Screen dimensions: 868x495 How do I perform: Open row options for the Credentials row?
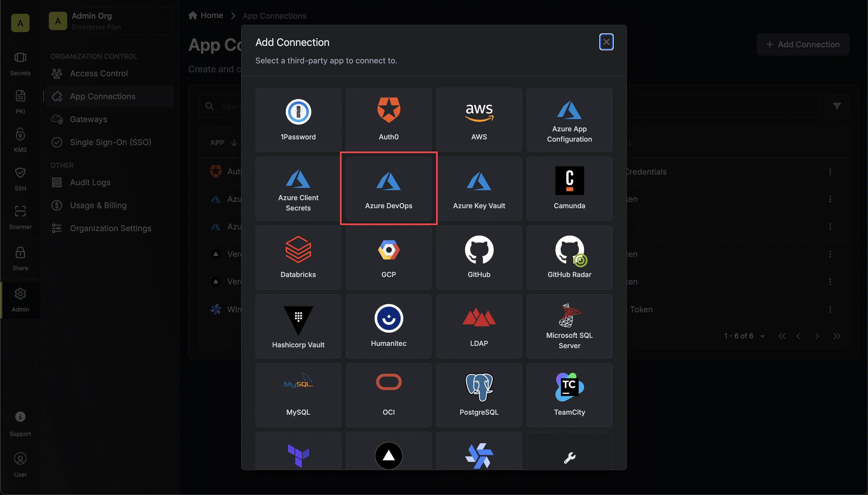pyautogui.click(x=830, y=172)
